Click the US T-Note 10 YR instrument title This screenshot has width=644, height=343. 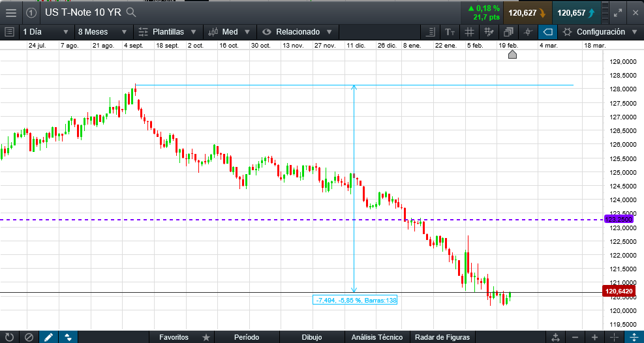83,13
